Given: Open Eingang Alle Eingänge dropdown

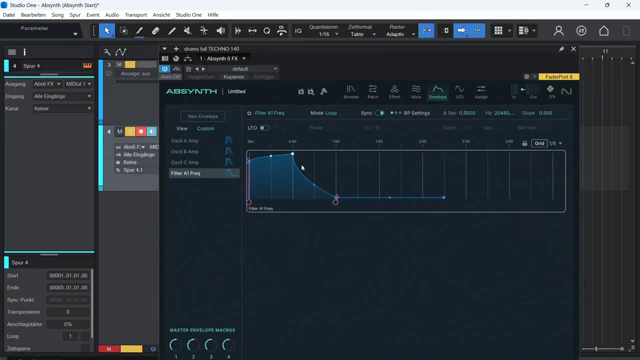Looking at the screenshot, I should pos(62,96).
